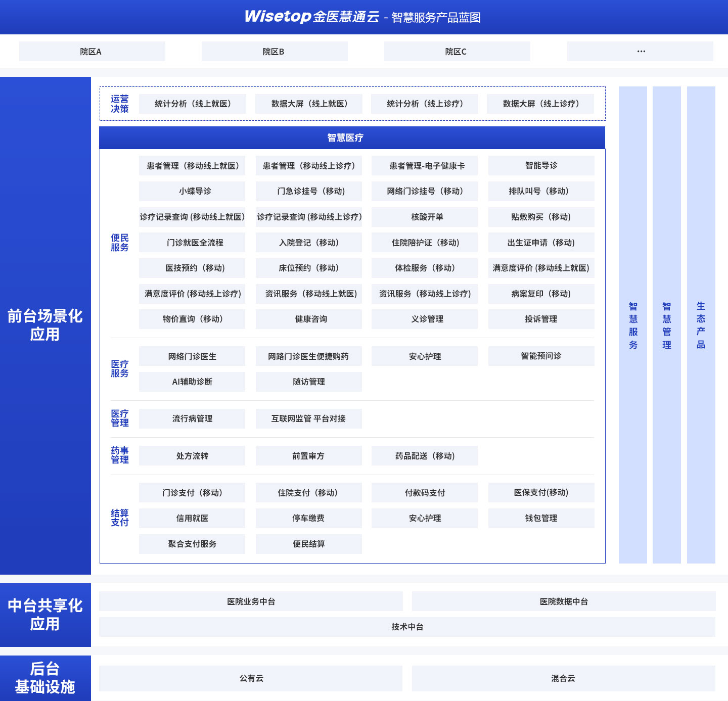This screenshot has height=701, width=728.
Task: Click 患者管理-电子健康卡
Action: 425,166
